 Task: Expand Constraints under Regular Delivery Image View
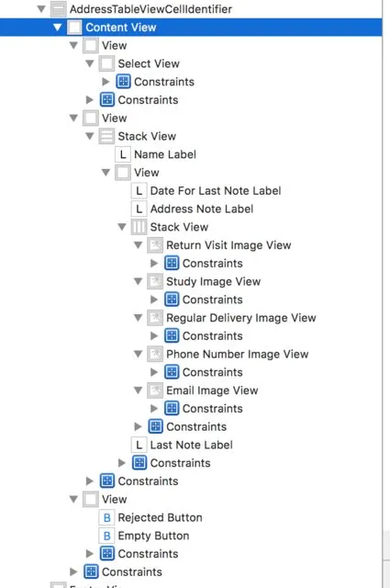154,336
